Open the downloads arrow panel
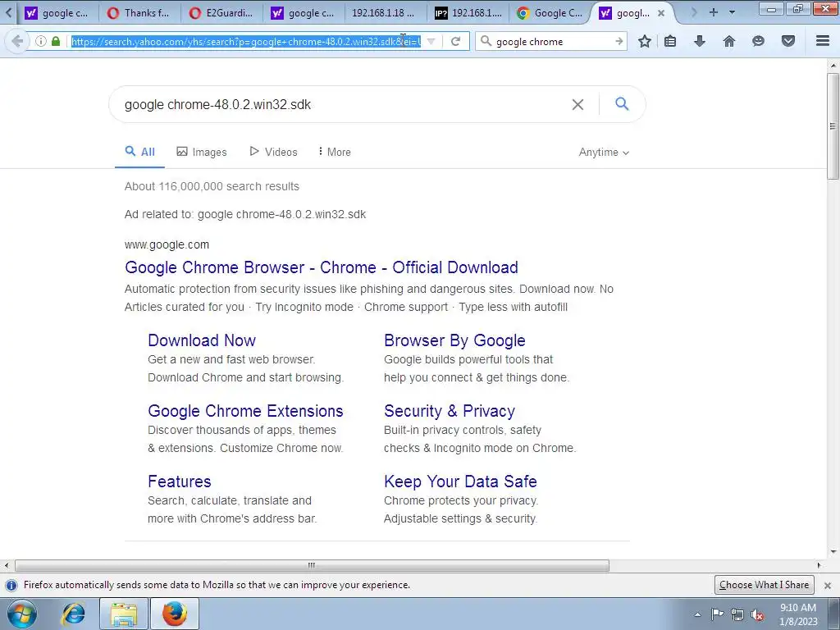 tap(700, 41)
